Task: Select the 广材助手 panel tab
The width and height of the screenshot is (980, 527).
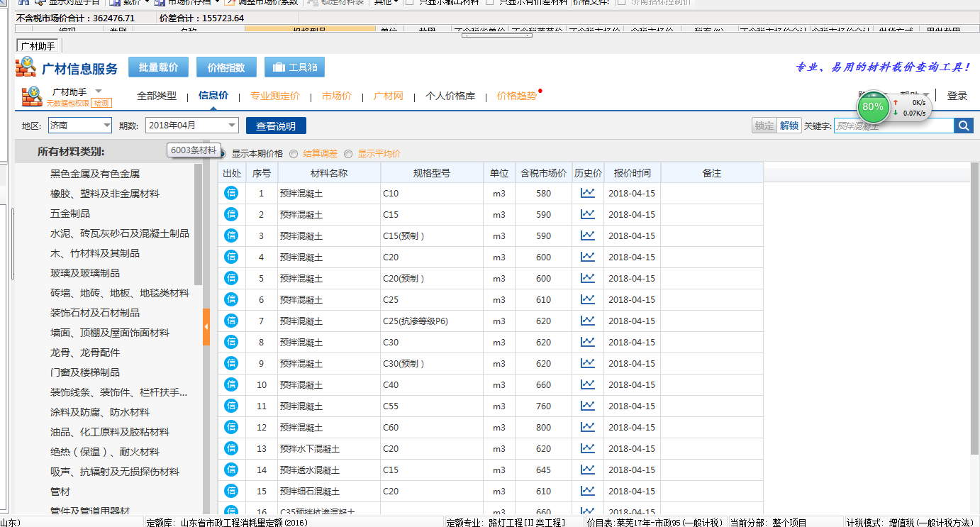Action: click(x=39, y=45)
